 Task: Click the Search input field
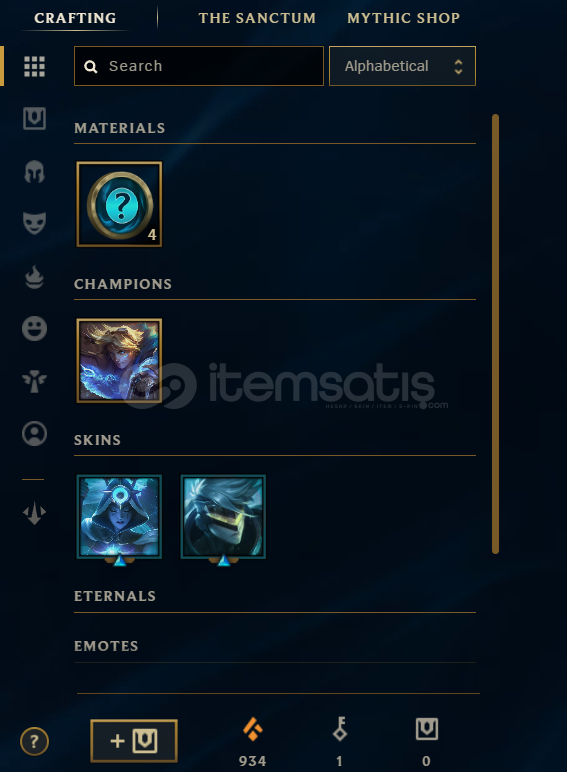[199, 66]
